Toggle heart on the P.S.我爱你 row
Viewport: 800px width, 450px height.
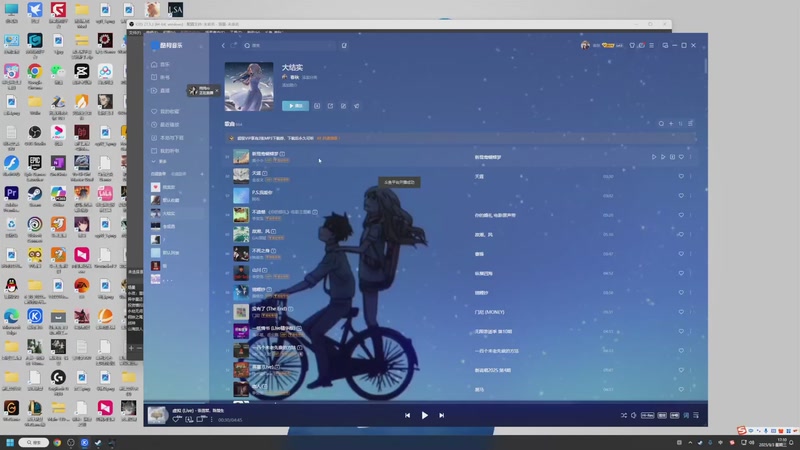pos(681,195)
